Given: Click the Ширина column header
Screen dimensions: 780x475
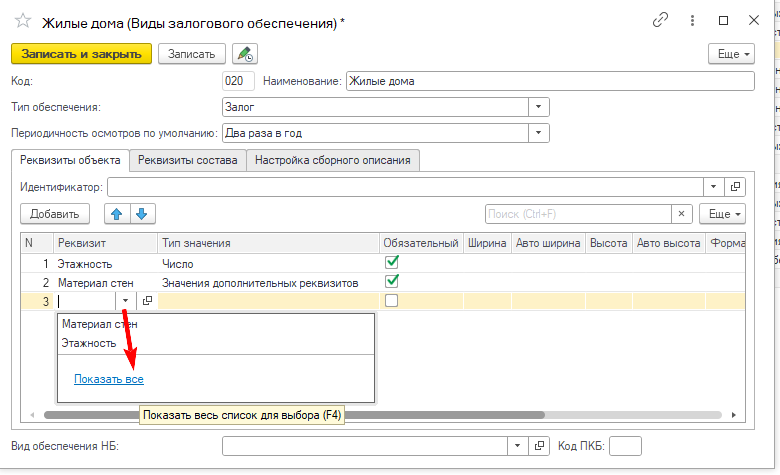Looking at the screenshot, I should click(487, 243).
